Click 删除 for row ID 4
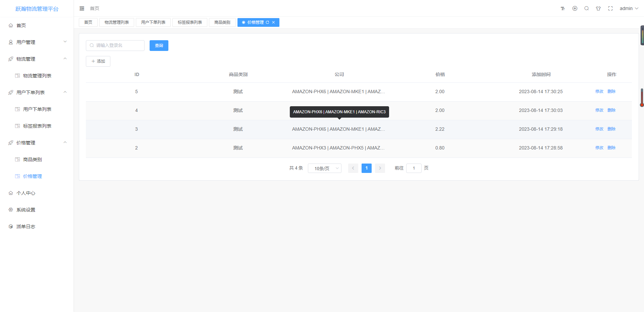Viewport: 644px width, 312px height. [611, 110]
